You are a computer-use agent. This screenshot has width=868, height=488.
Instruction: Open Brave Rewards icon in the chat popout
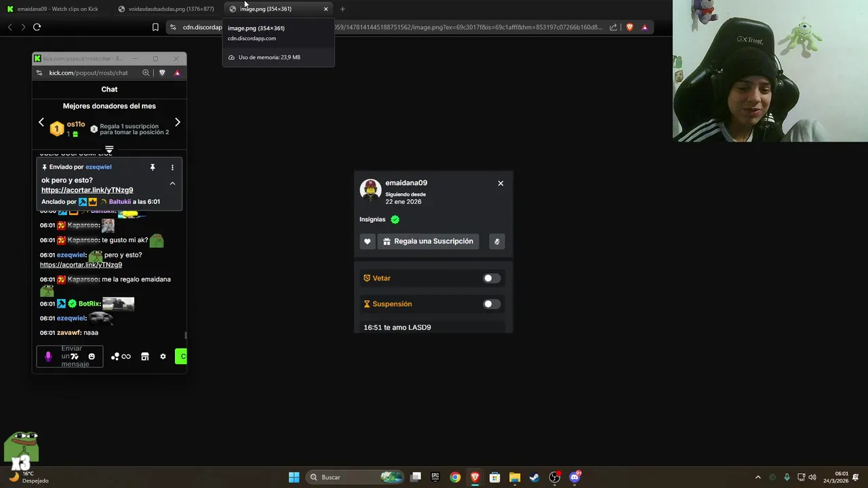[177, 73]
